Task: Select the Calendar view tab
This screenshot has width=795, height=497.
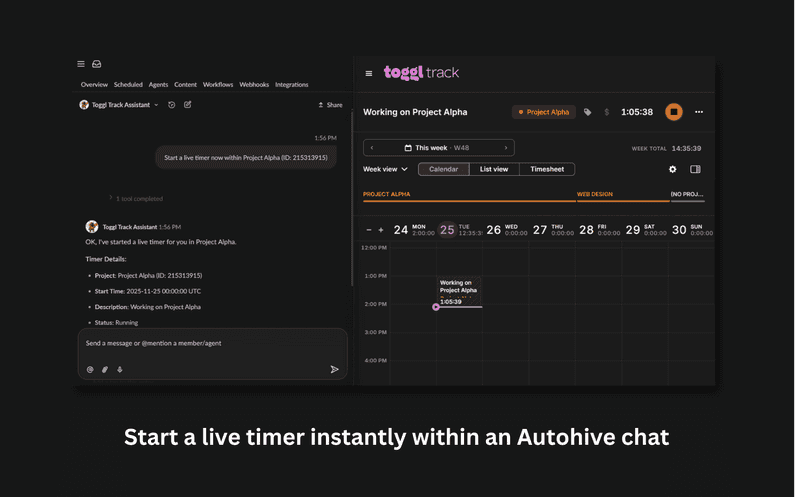Action: 444,169
